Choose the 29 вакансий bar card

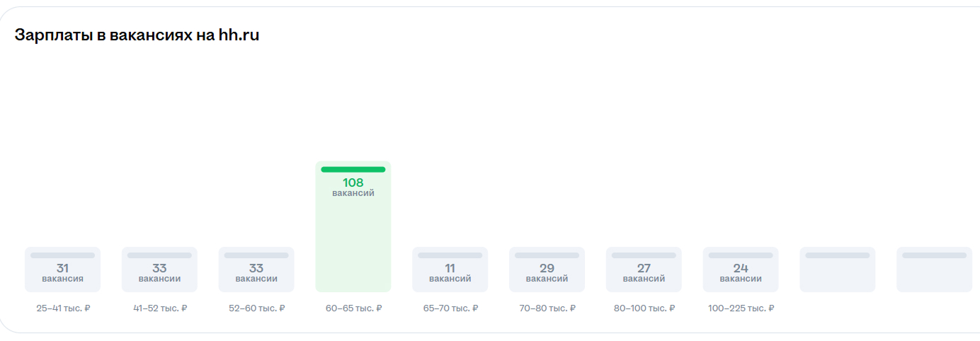pyautogui.click(x=547, y=270)
